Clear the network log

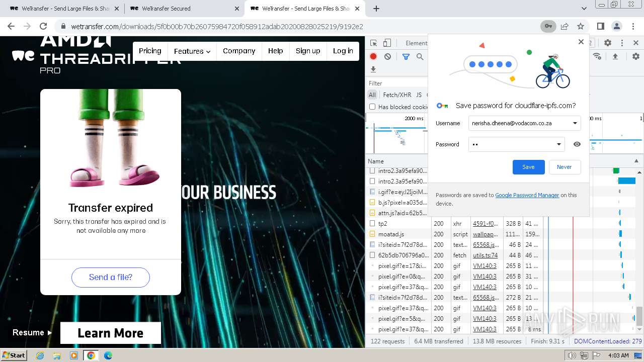click(387, 57)
